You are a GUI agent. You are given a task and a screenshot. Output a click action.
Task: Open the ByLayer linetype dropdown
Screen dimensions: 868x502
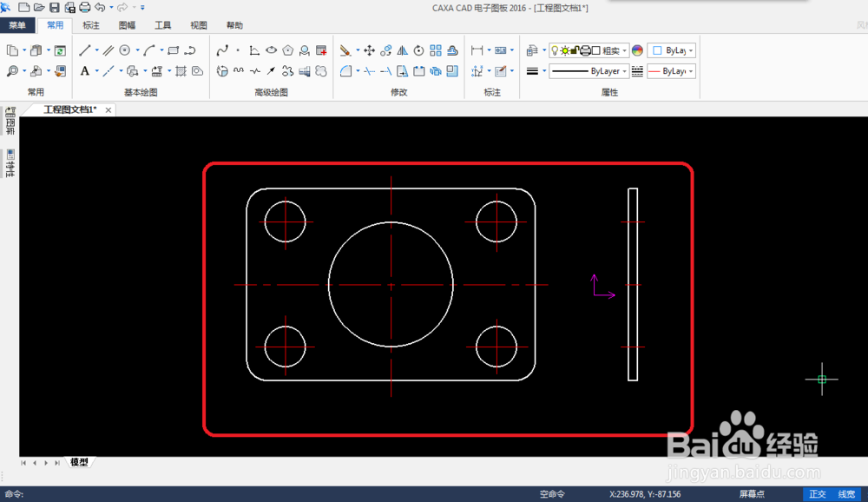589,71
